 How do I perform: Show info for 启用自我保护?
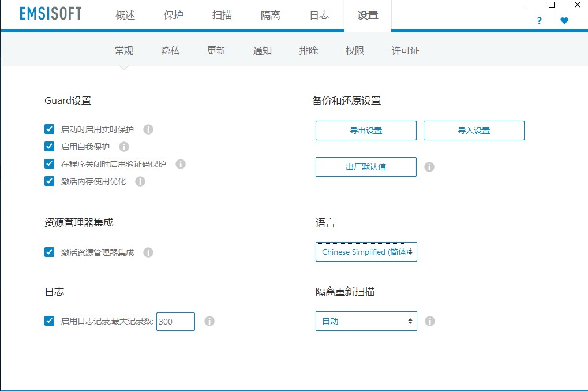tap(124, 147)
